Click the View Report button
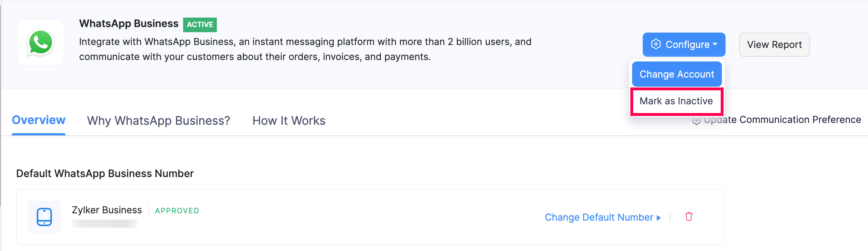 (x=774, y=45)
